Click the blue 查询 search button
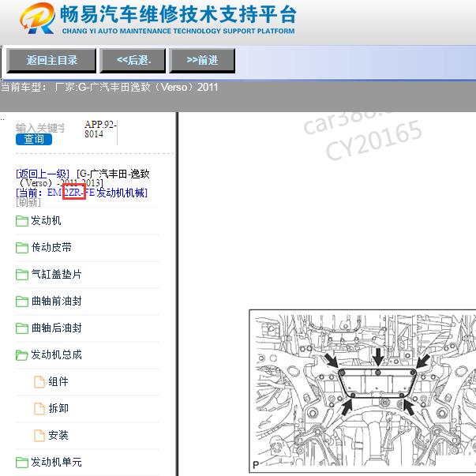Image resolution: width=476 pixels, height=476 pixels. click(x=34, y=140)
